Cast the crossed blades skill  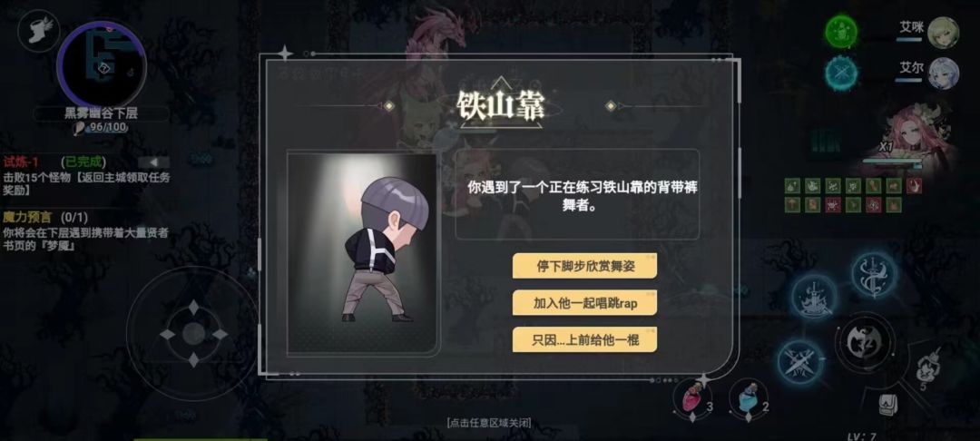pos(800,362)
